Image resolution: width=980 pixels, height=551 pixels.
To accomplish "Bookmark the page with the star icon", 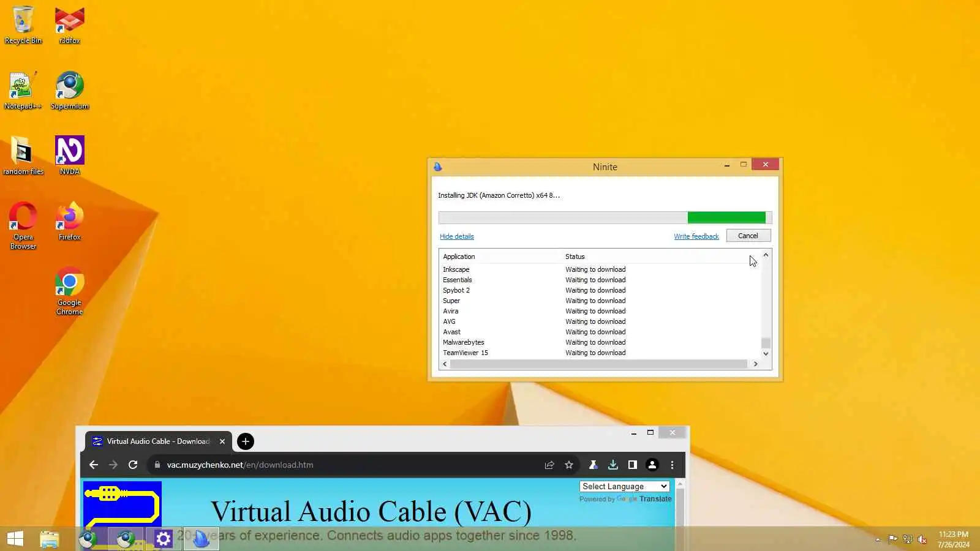I will coord(569,465).
